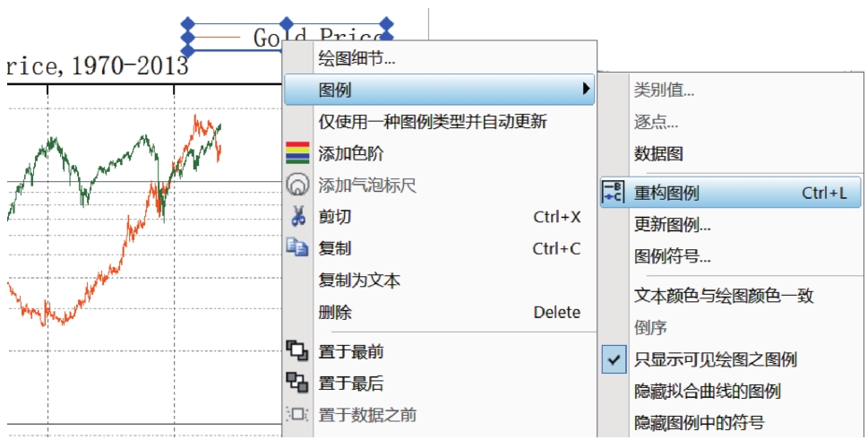Click the bring-to-front icon beside 置于最前

tap(297, 351)
